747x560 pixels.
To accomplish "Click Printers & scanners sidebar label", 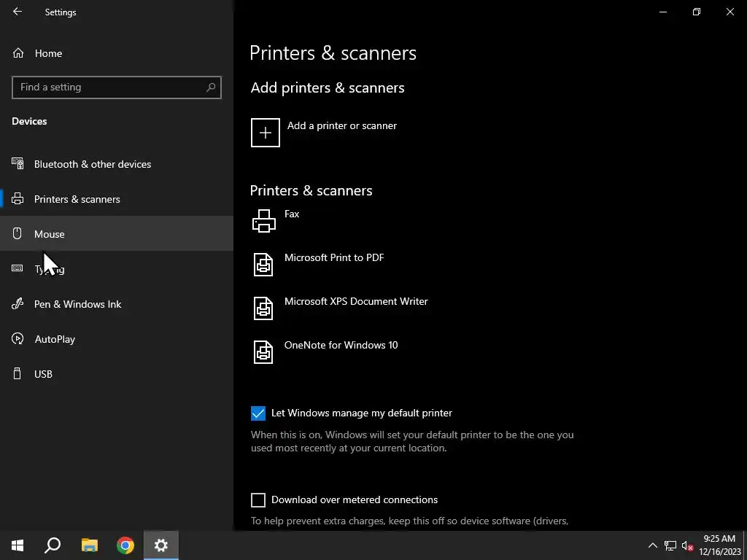I will coord(77,199).
